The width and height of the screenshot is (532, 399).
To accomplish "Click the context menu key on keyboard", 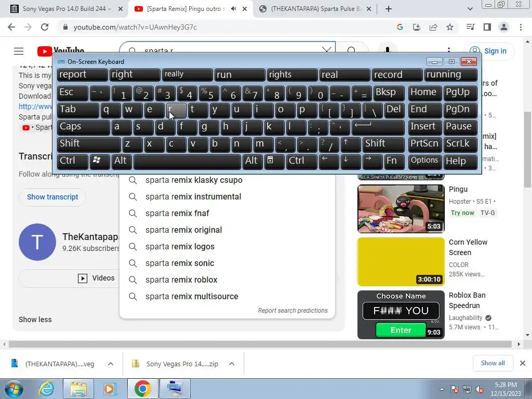I will (x=274, y=161).
